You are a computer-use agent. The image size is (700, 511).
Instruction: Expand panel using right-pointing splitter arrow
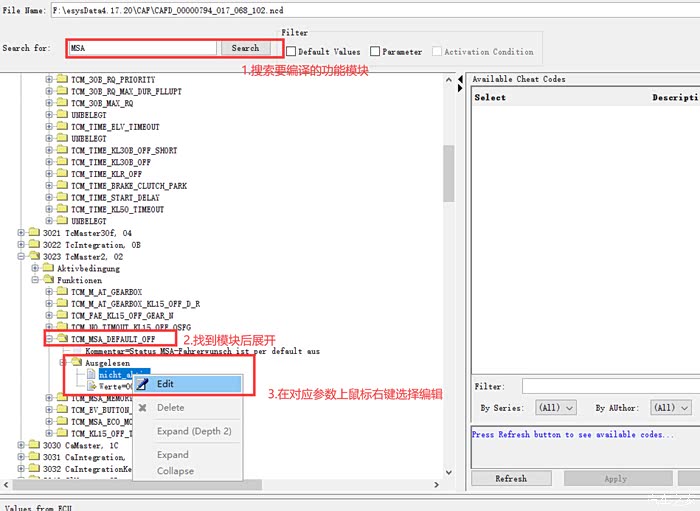pyautogui.click(x=460, y=88)
